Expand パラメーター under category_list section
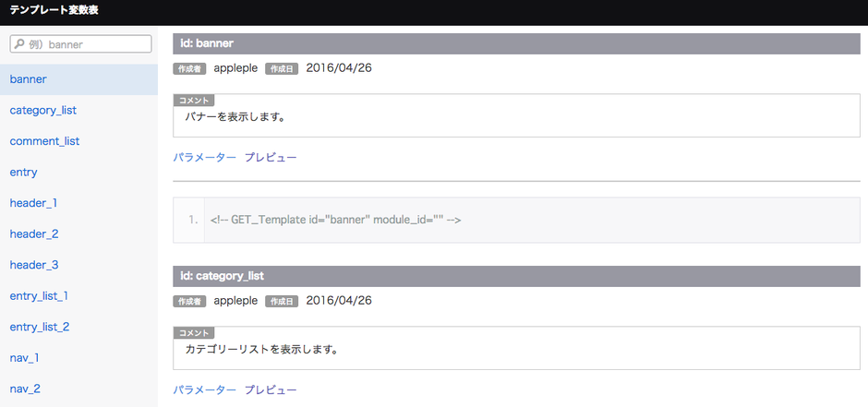The image size is (868, 407). (204, 390)
